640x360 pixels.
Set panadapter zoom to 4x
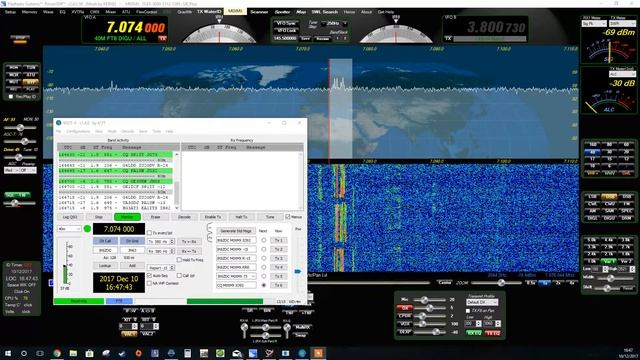click(572, 282)
